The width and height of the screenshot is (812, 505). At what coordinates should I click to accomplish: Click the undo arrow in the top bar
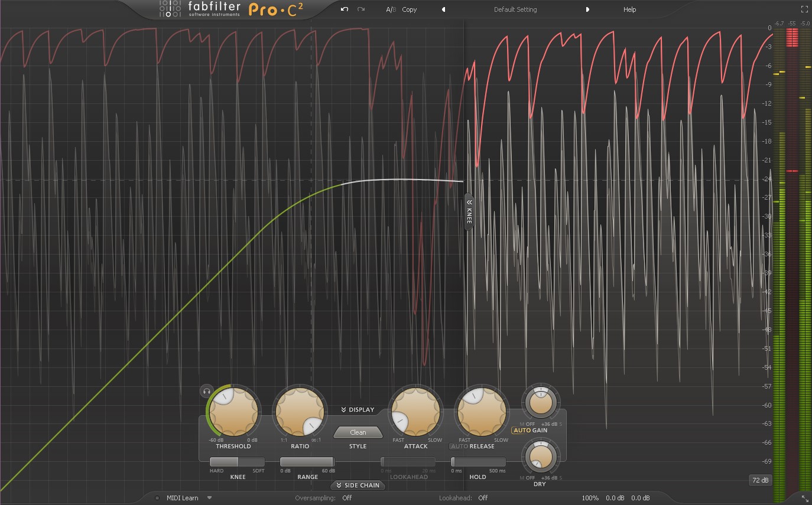click(345, 9)
